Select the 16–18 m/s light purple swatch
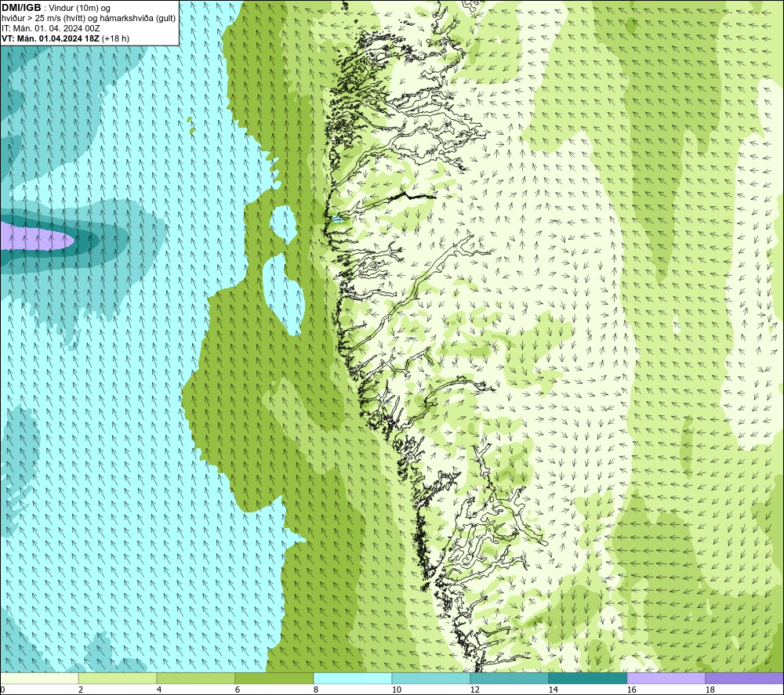The width and height of the screenshot is (784, 695). coord(666,678)
